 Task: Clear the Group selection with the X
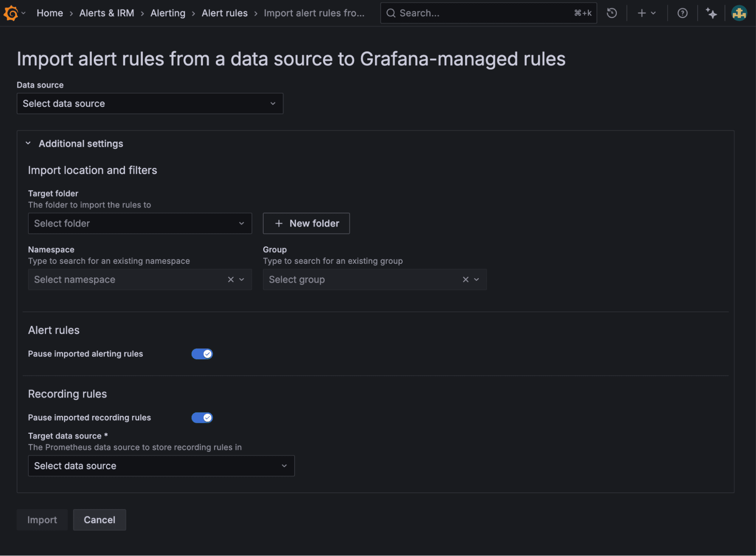465,279
